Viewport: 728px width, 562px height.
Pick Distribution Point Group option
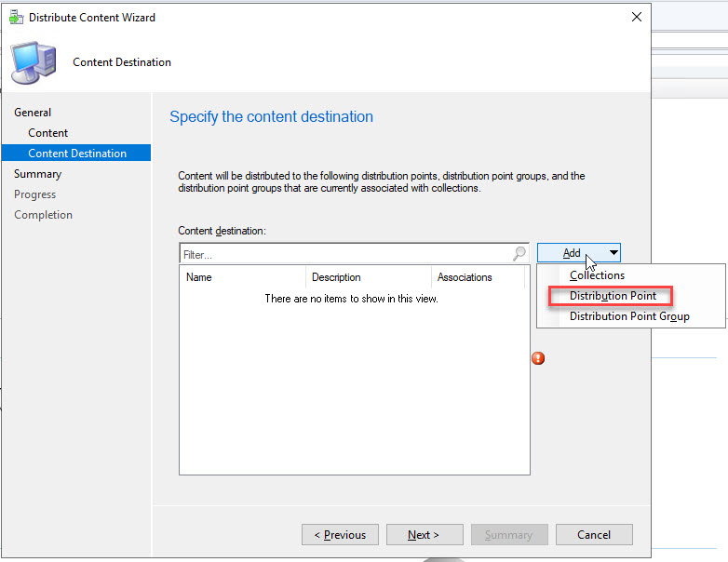click(629, 316)
